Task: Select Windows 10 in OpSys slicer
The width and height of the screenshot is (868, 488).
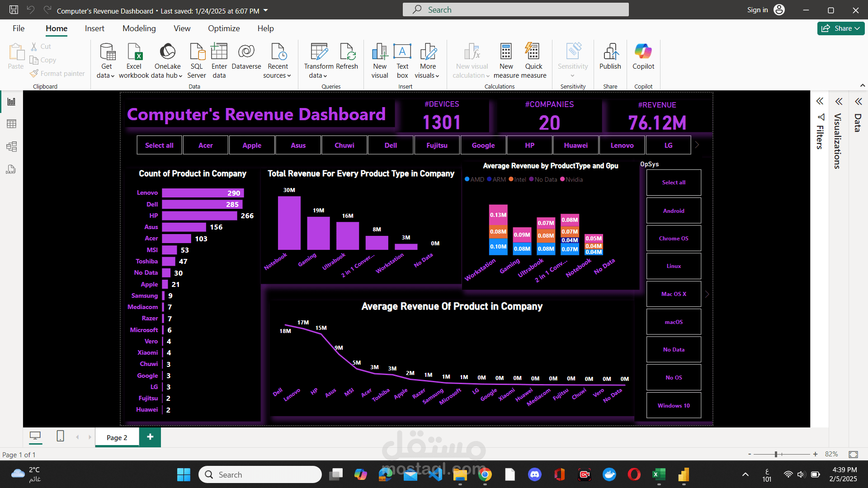Action: [674, 405]
